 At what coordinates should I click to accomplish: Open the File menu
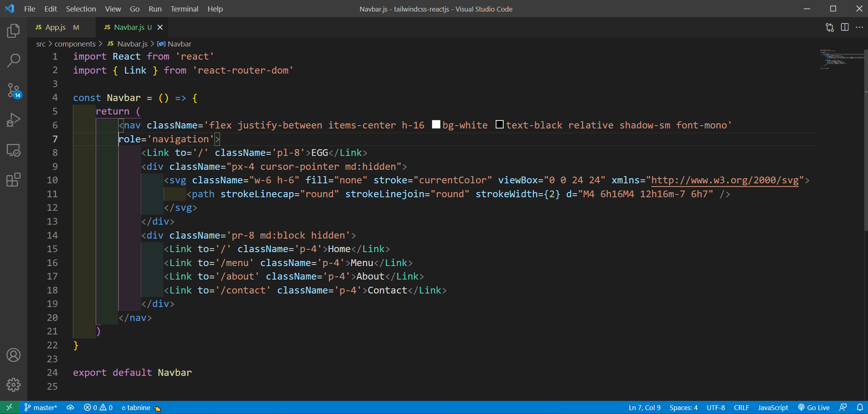[x=29, y=9]
